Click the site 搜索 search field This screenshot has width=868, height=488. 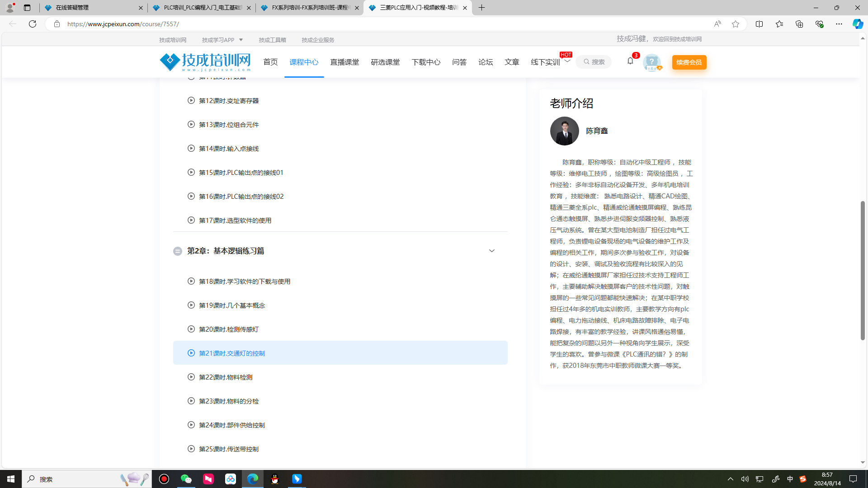click(x=594, y=62)
